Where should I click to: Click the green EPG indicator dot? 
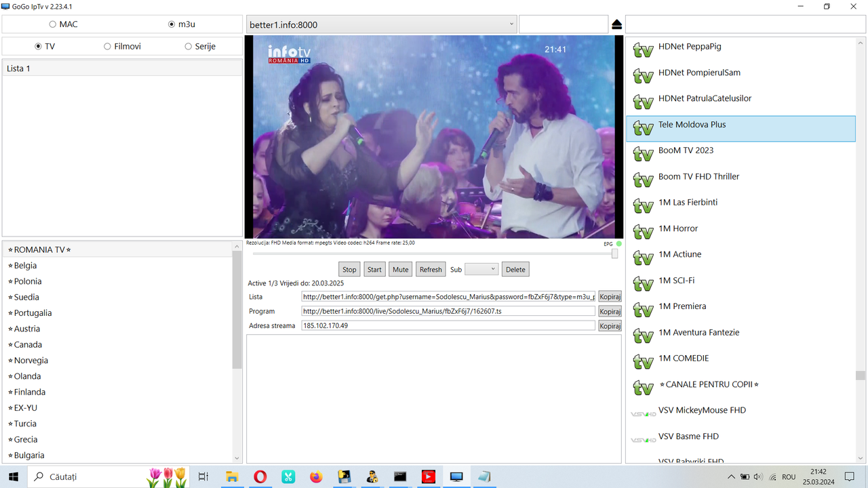click(618, 244)
